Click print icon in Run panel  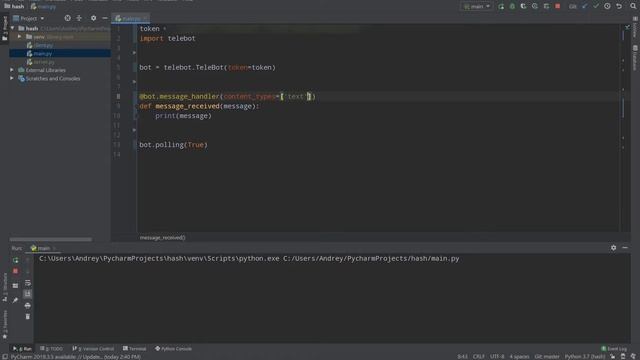(x=28, y=305)
